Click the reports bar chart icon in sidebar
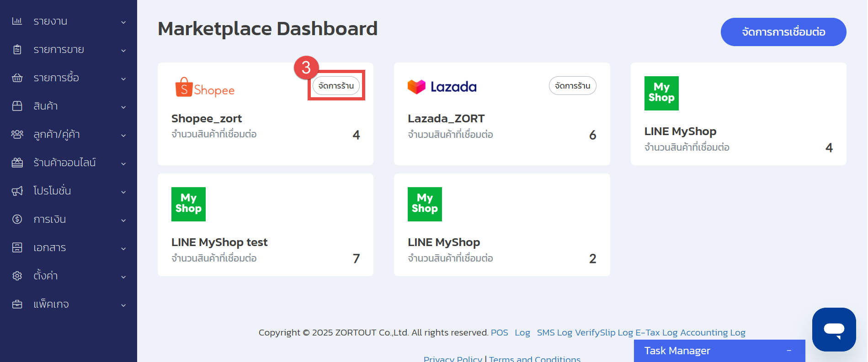Image resolution: width=868 pixels, height=362 pixels. point(17,21)
